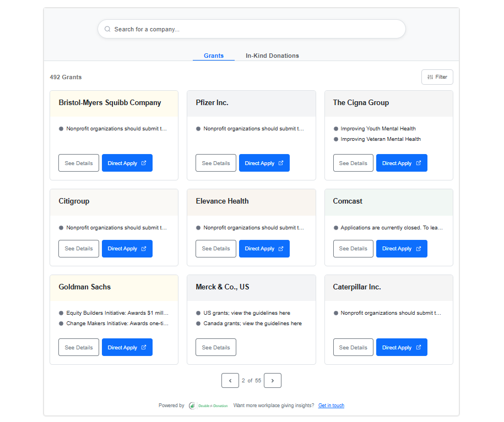Click the Elevance Health card title
This screenshot has height=422, width=504.
coord(222,201)
